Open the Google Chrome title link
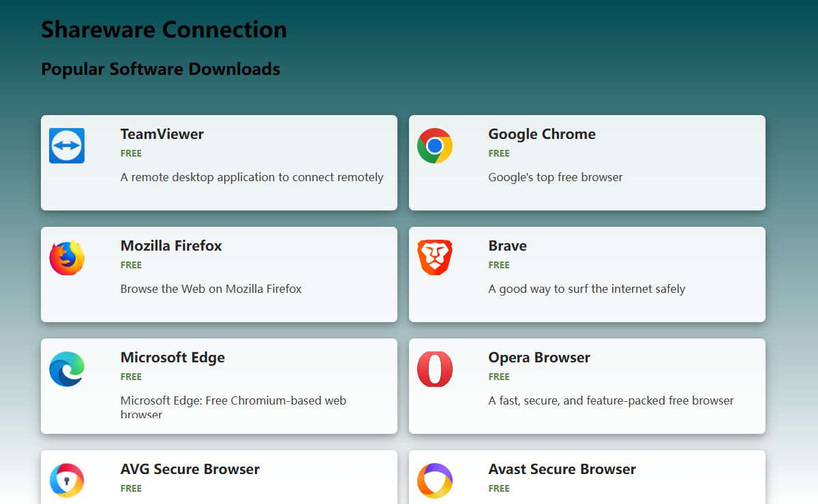Screen dimensions: 818x504 pos(542,134)
